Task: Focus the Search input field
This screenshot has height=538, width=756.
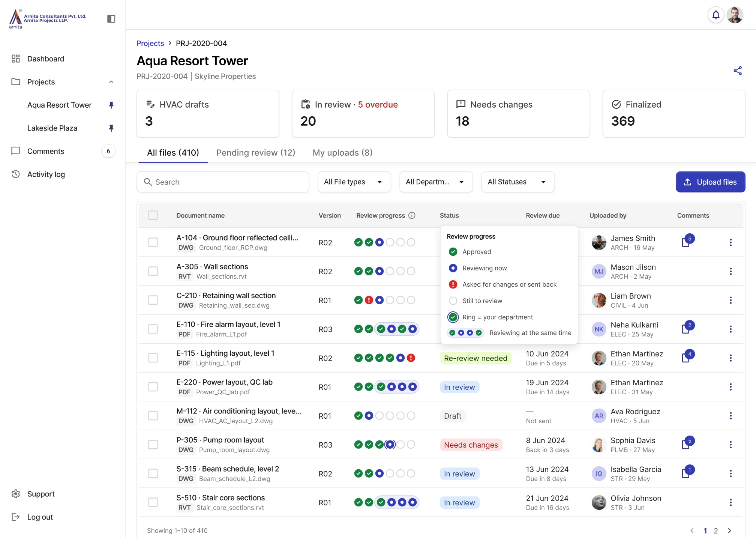Action: coord(223,182)
